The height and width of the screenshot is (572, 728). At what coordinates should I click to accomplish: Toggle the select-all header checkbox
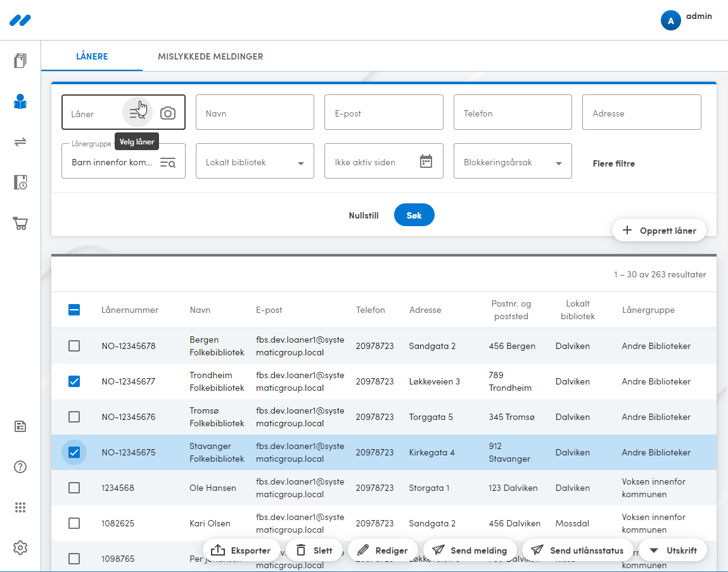[x=74, y=310]
